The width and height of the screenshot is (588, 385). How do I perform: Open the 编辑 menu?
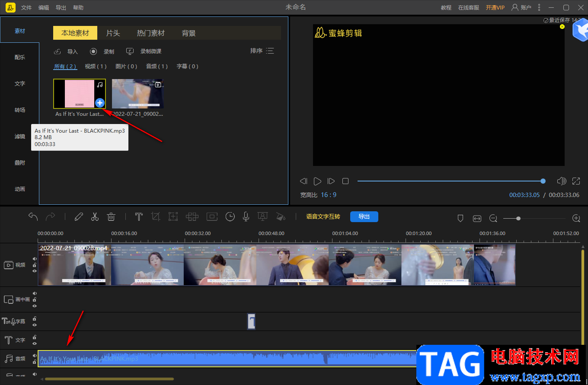[44, 8]
